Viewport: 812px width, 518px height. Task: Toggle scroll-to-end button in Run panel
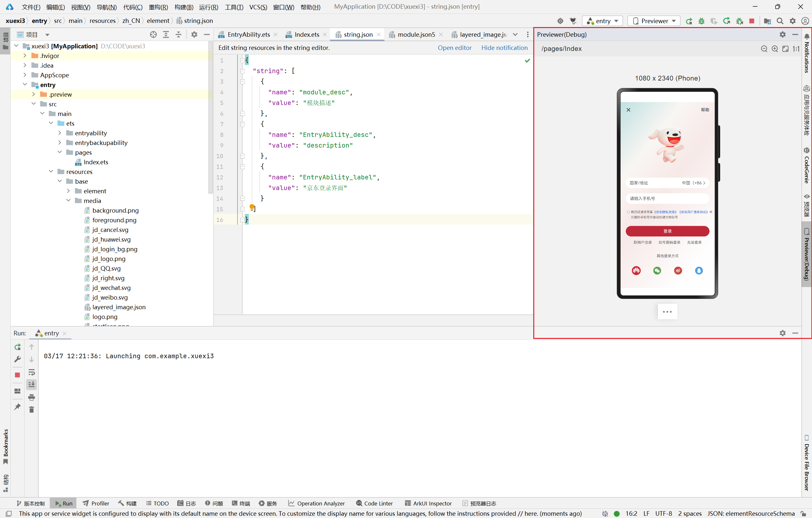[31, 384]
